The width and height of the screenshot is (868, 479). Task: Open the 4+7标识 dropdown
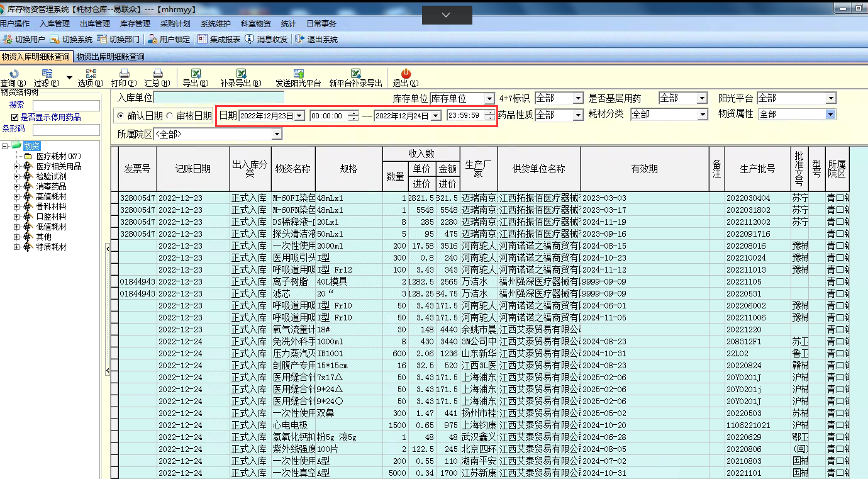pos(578,99)
